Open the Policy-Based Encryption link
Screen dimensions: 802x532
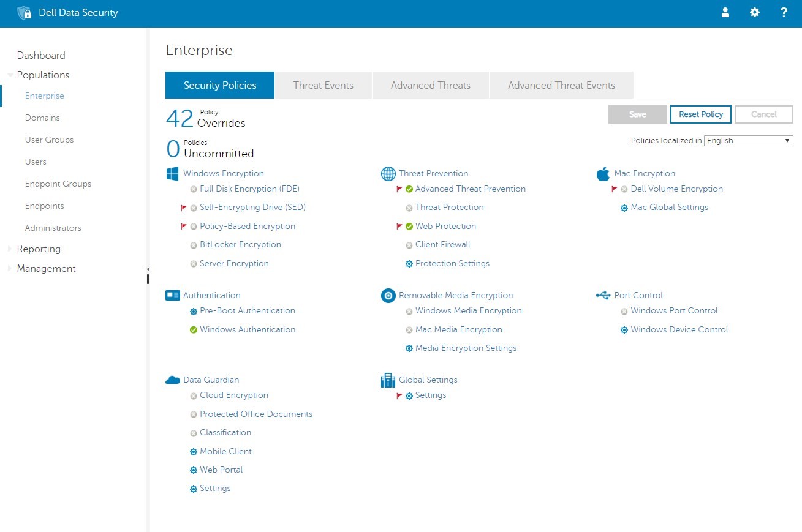pos(247,227)
